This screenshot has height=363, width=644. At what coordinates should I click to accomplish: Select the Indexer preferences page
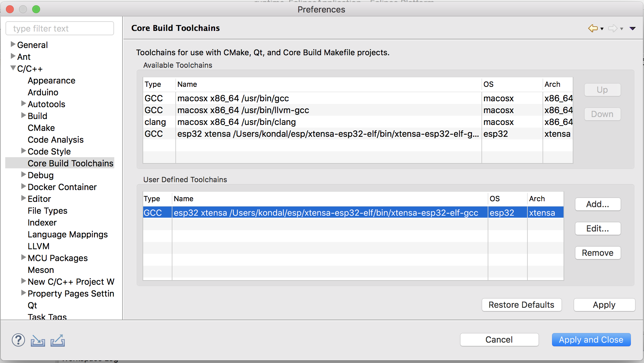pyautogui.click(x=42, y=223)
